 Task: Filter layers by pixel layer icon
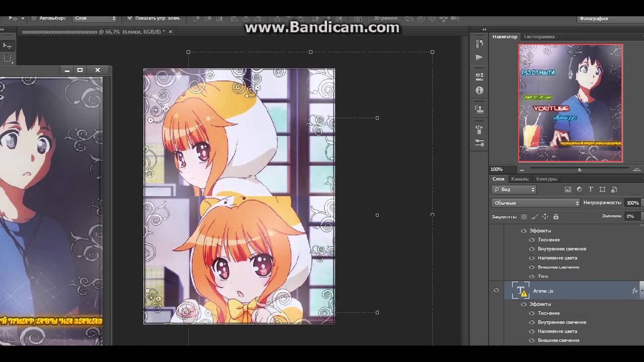point(568,190)
